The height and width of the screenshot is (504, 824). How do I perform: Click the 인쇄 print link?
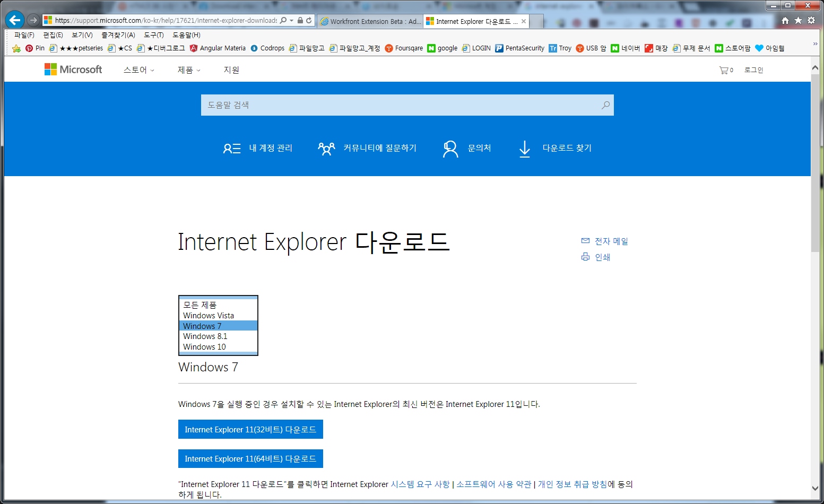pyautogui.click(x=596, y=257)
